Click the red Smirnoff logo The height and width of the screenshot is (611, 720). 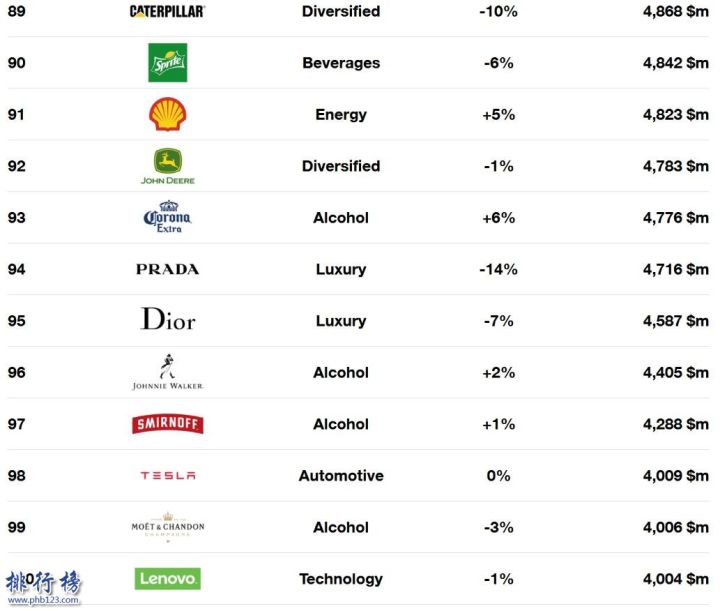click(168, 424)
